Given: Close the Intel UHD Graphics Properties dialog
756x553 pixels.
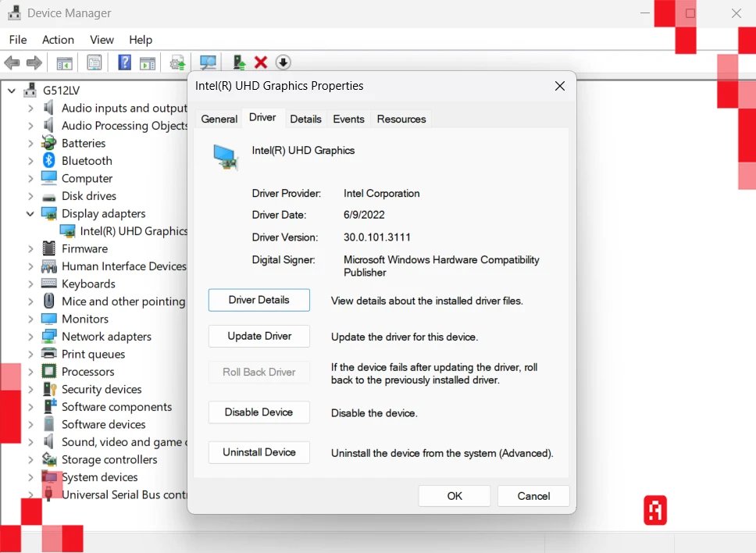Looking at the screenshot, I should (x=560, y=86).
